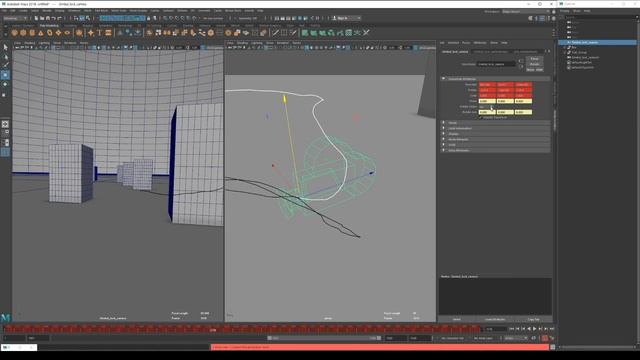Expand the Extra Attributes section
The image size is (640, 360).
click(x=496, y=150)
